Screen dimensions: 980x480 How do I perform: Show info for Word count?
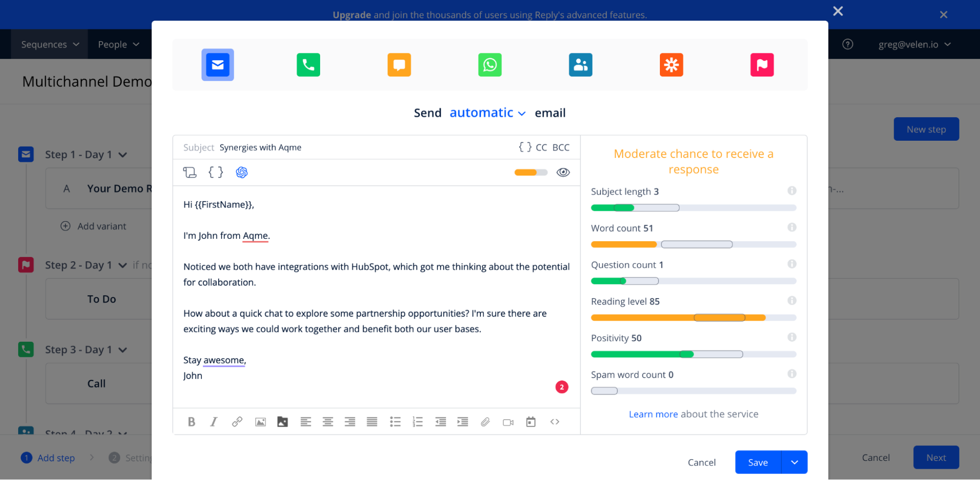[x=792, y=227]
